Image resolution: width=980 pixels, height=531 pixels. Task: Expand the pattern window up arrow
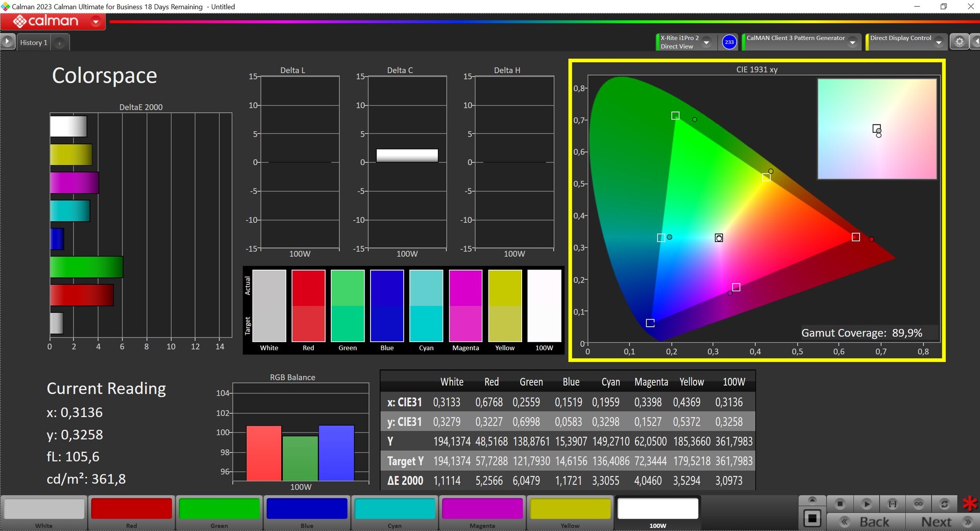pos(812,499)
